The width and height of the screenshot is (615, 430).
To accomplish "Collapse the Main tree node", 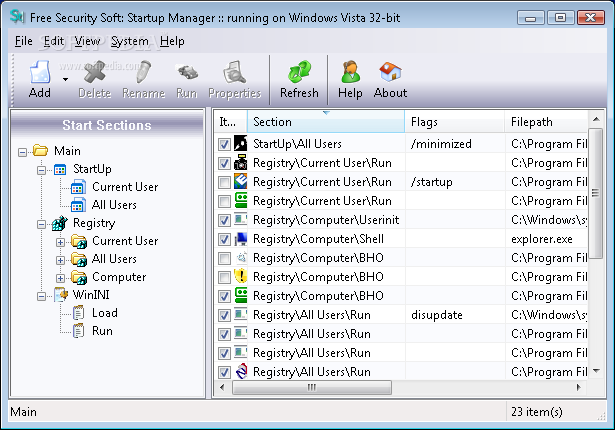I will click(23, 152).
